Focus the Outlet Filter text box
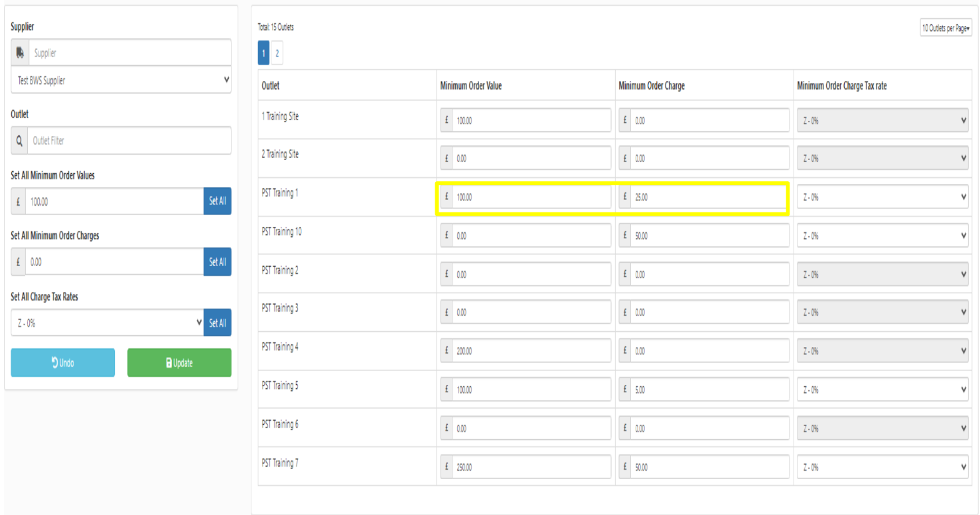The image size is (980, 515). (129, 141)
